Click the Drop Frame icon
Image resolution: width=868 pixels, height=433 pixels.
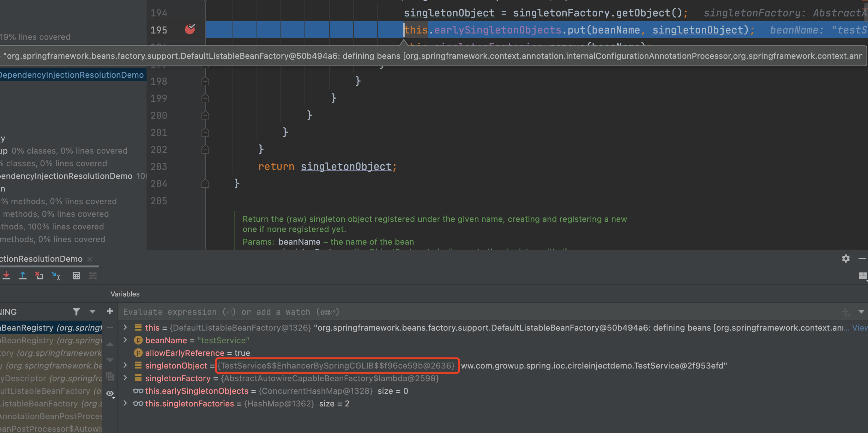39,276
